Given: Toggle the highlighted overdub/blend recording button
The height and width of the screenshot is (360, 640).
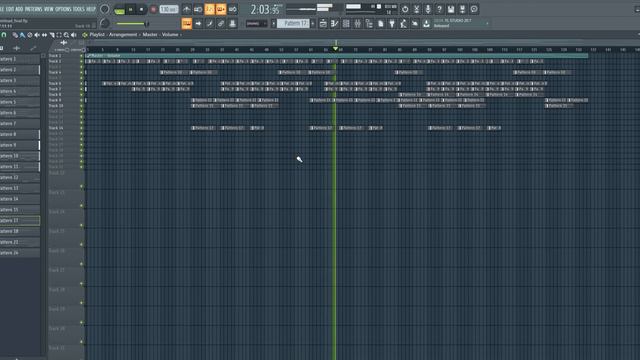Looking at the screenshot, I should pyautogui.click(x=221, y=9).
